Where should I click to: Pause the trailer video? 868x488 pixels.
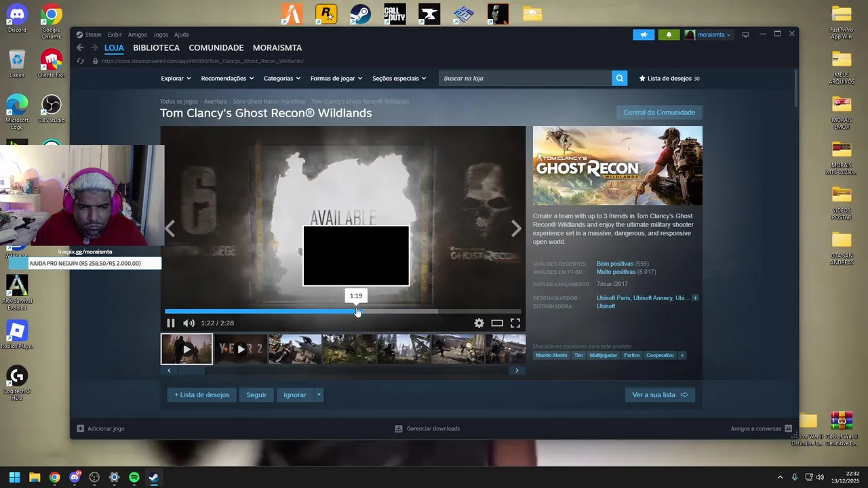click(171, 323)
